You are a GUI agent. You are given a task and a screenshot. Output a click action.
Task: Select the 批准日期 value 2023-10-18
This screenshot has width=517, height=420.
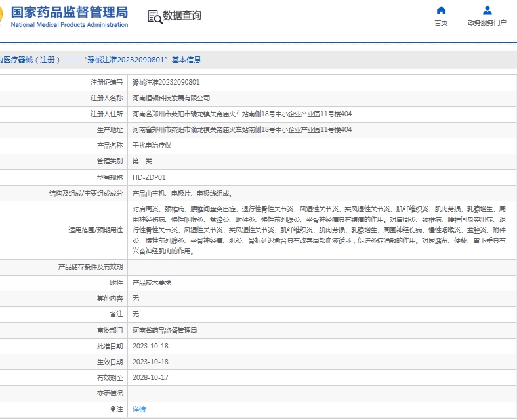[150, 346]
